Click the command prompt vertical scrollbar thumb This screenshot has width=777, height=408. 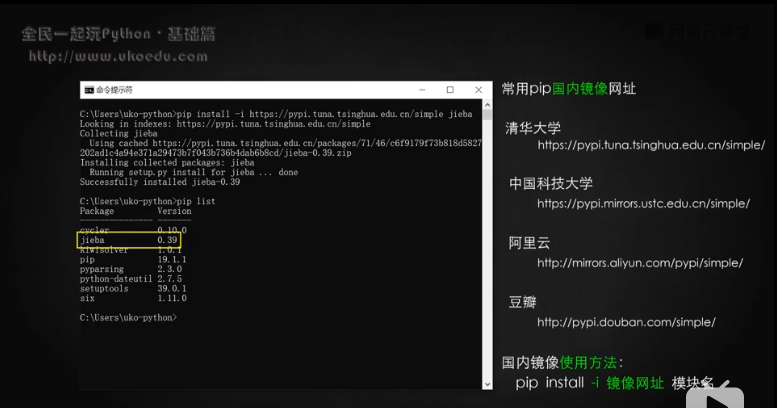coord(487,115)
